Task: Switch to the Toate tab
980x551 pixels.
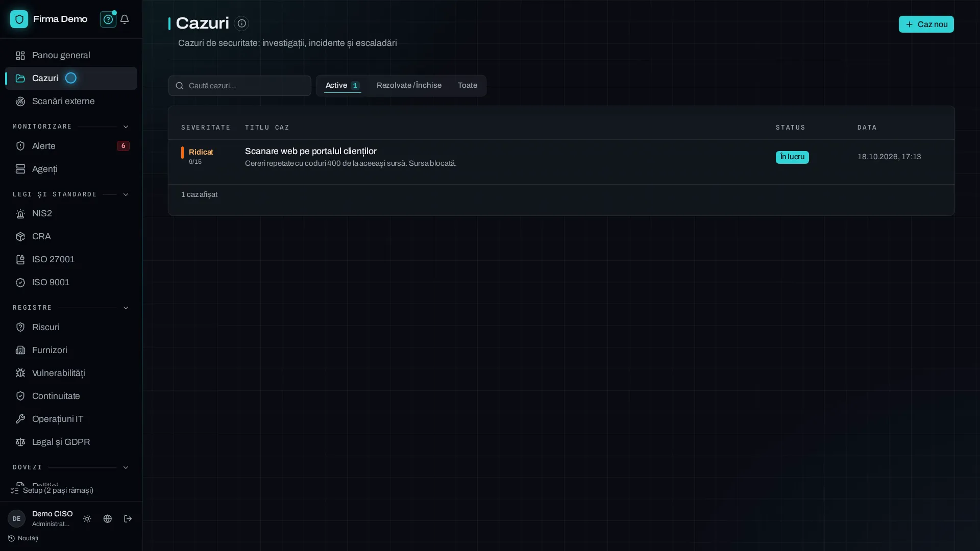Action: (x=468, y=85)
